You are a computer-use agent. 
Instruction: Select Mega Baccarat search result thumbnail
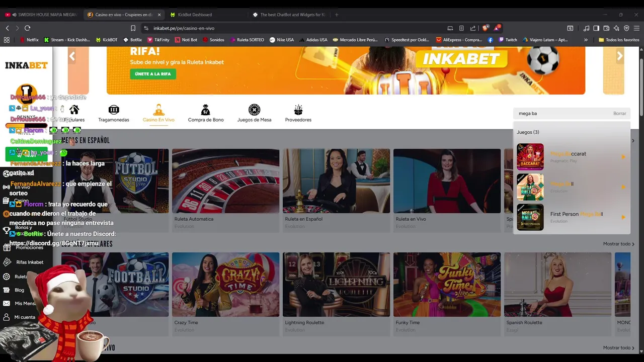click(530, 157)
